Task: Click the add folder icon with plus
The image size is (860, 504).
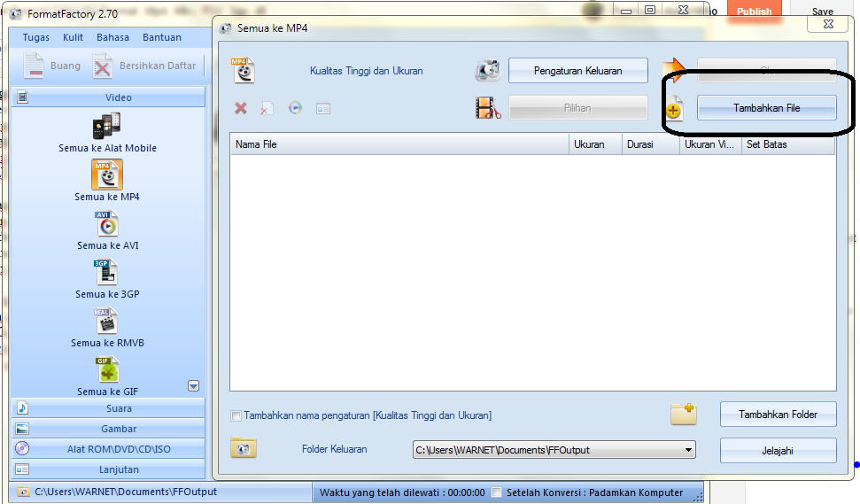Action: click(684, 414)
